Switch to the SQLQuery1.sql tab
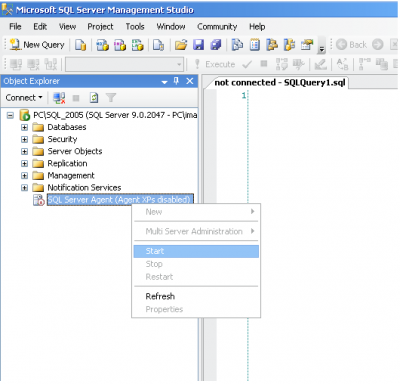The height and width of the screenshot is (384, 400). tap(279, 83)
